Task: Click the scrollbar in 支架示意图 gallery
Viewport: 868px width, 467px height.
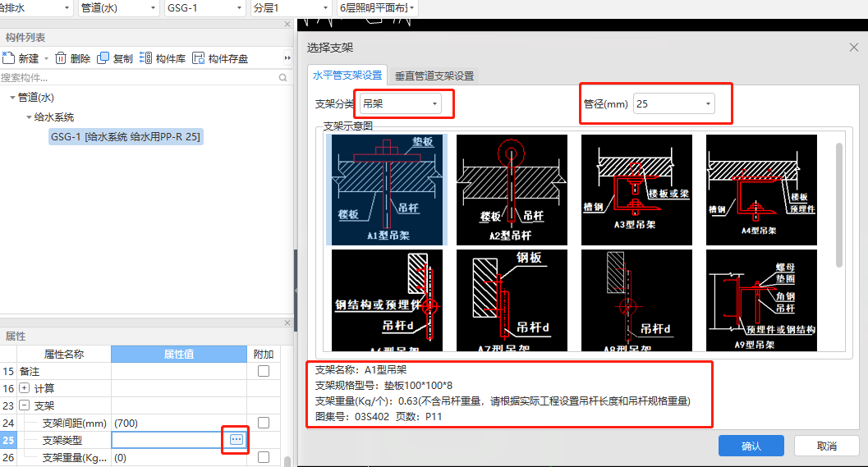Action: tap(839, 204)
